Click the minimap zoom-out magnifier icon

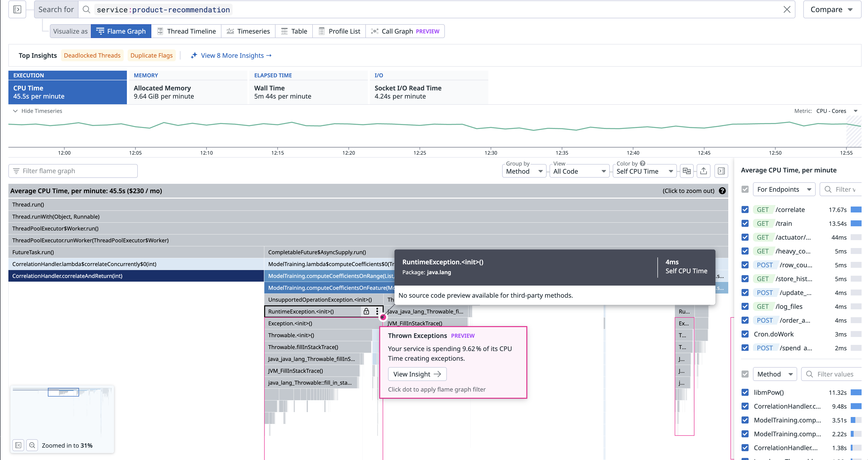click(32, 445)
